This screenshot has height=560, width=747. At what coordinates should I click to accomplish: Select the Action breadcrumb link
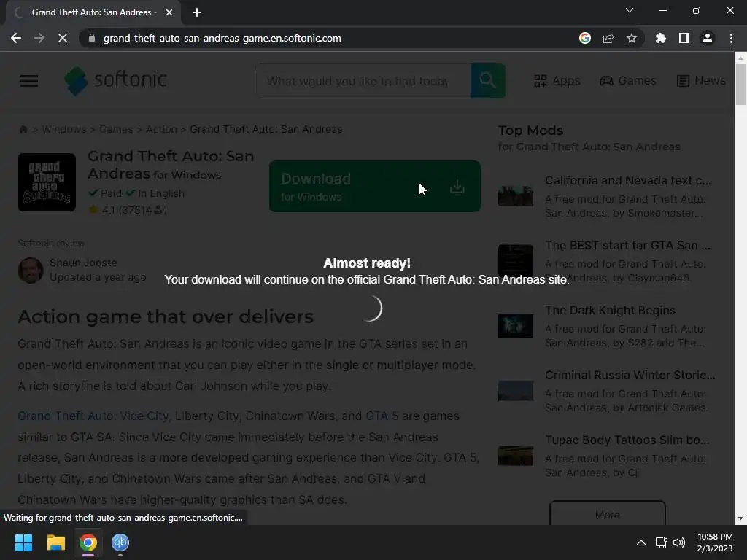[161, 129]
